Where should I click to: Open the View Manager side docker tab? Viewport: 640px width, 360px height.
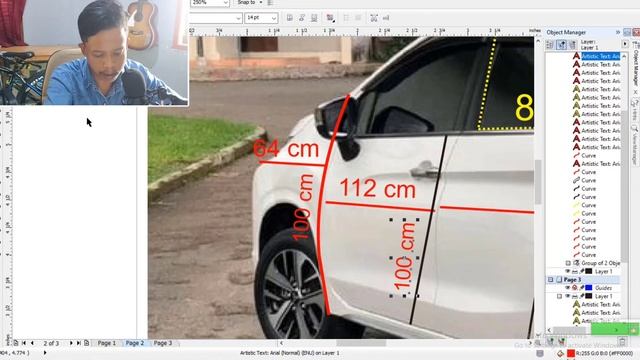click(x=636, y=144)
